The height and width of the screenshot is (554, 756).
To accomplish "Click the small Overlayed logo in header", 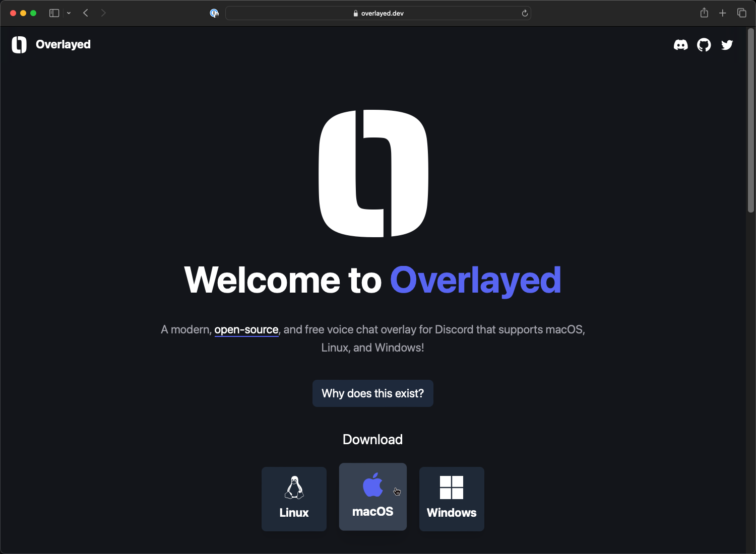I will point(19,45).
